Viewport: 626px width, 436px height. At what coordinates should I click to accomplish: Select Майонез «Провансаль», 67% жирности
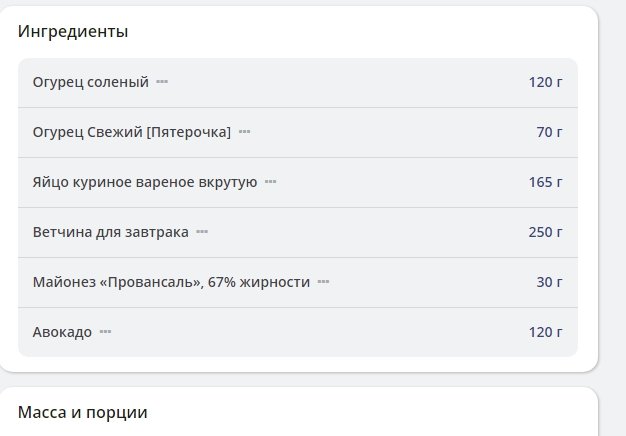(x=171, y=282)
